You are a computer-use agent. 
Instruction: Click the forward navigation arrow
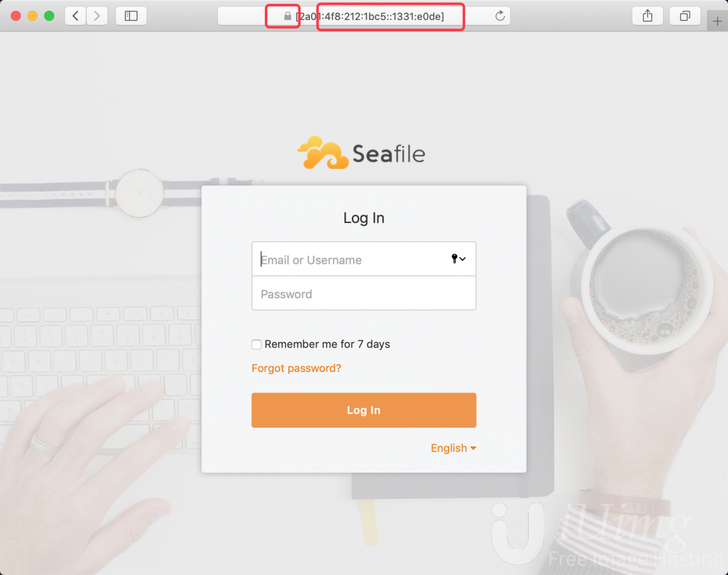pyautogui.click(x=97, y=16)
